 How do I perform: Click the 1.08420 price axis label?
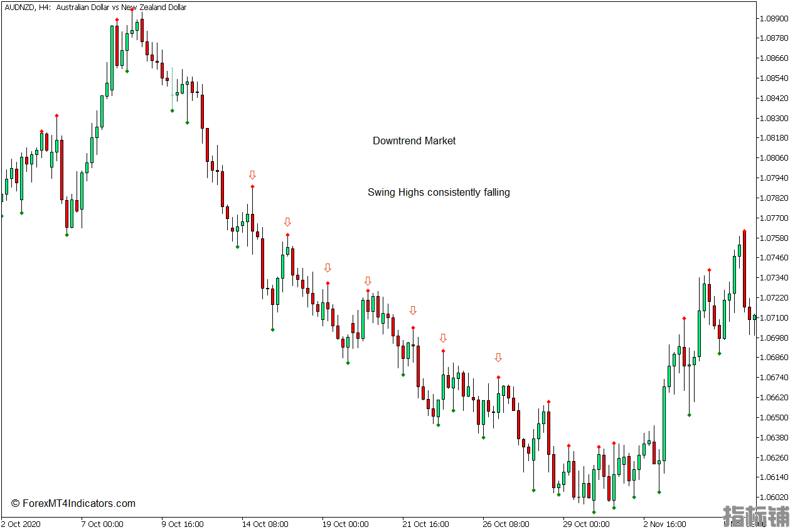774,98
